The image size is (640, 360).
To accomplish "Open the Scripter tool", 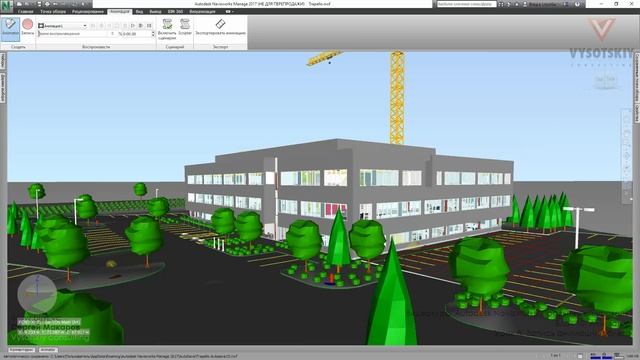I will [185, 27].
